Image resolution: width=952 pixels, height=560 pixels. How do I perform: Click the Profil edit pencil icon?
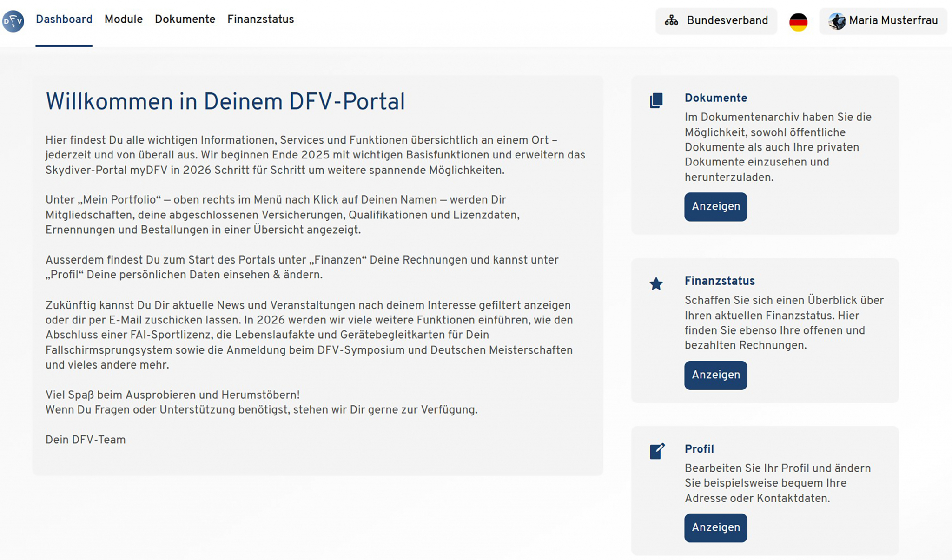(657, 451)
